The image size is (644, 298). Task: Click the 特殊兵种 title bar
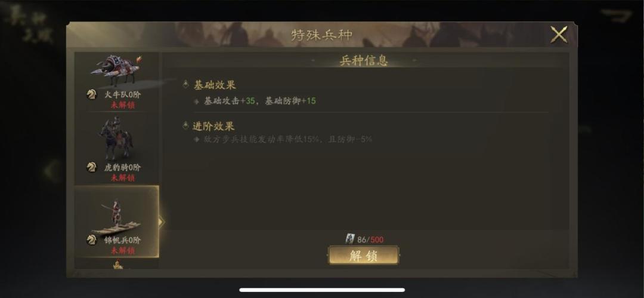[322, 35]
